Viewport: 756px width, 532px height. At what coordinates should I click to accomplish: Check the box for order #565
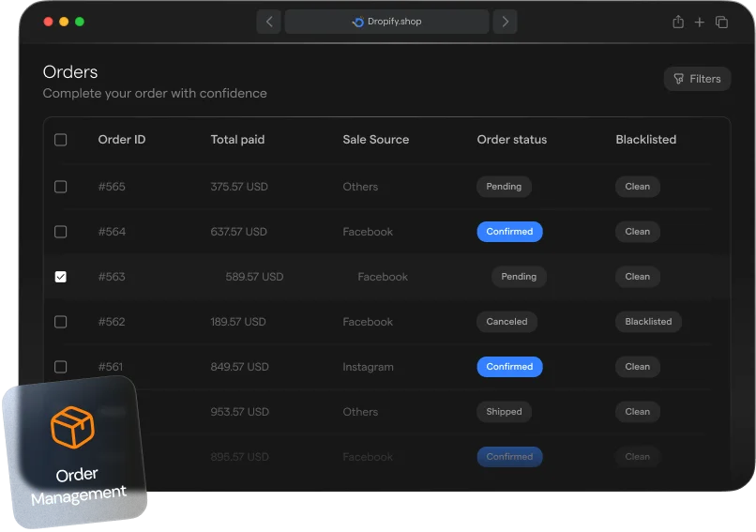(x=61, y=187)
